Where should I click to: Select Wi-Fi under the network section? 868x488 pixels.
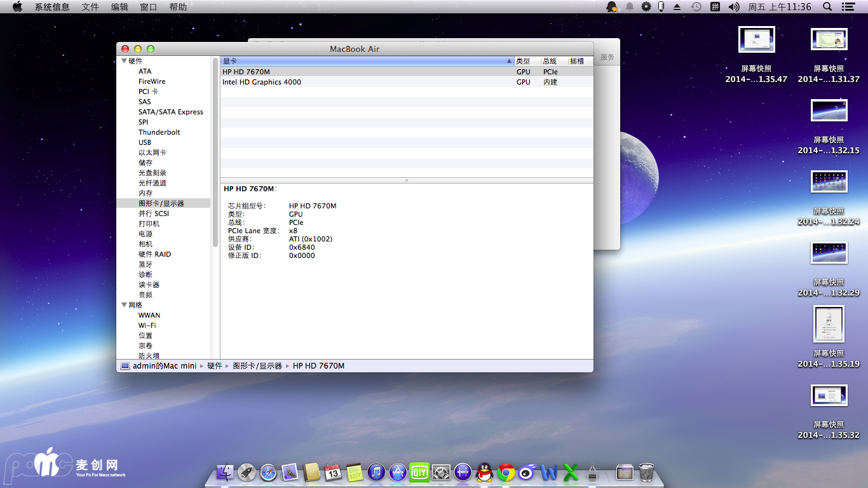pyautogui.click(x=147, y=325)
